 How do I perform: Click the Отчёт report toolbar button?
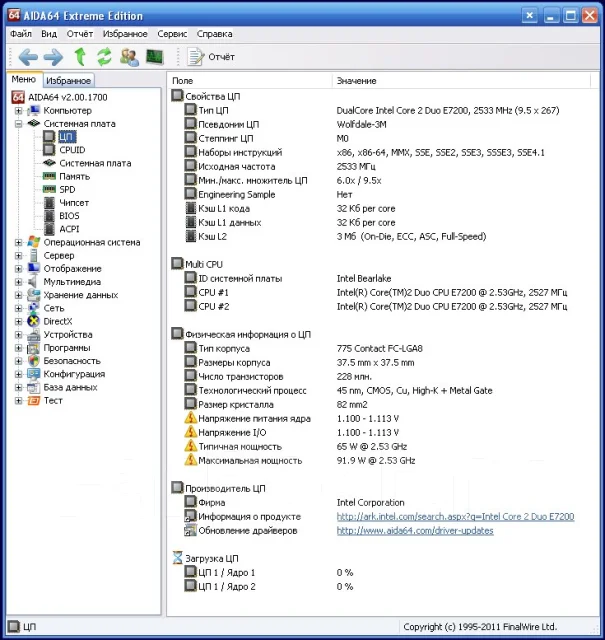[x=211, y=57]
